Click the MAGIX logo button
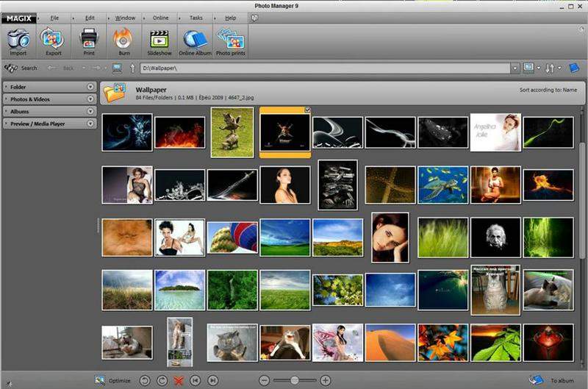Screen dimensions: 588x389 coord(19,18)
